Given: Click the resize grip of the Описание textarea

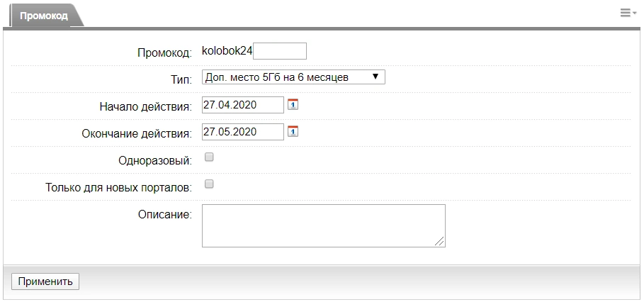Looking at the screenshot, I should click(x=440, y=242).
